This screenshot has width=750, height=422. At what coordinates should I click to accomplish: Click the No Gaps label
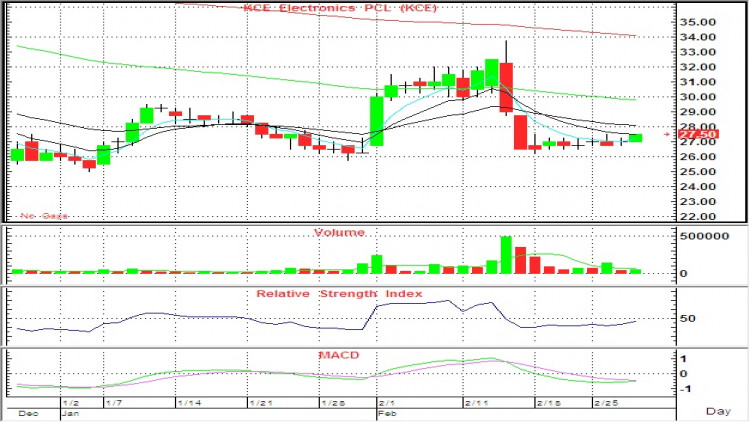(x=45, y=215)
